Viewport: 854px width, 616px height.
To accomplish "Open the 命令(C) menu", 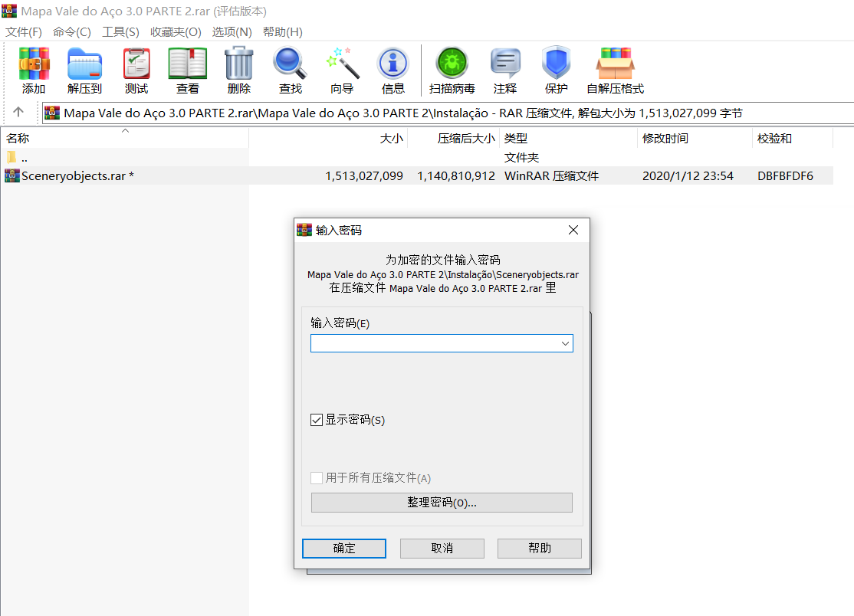I will [72, 31].
